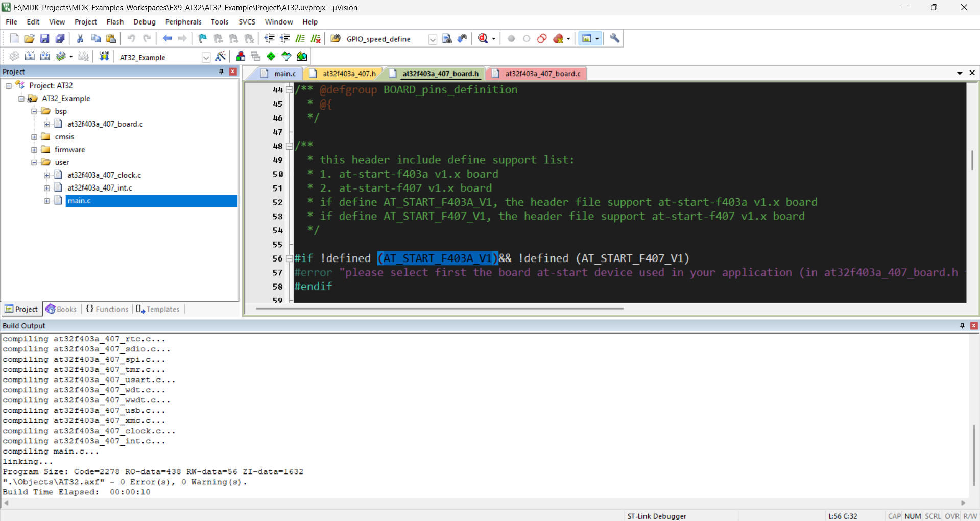The width and height of the screenshot is (980, 521).
Task: Click the Select Software Packs icon
Action: pyautogui.click(x=286, y=56)
